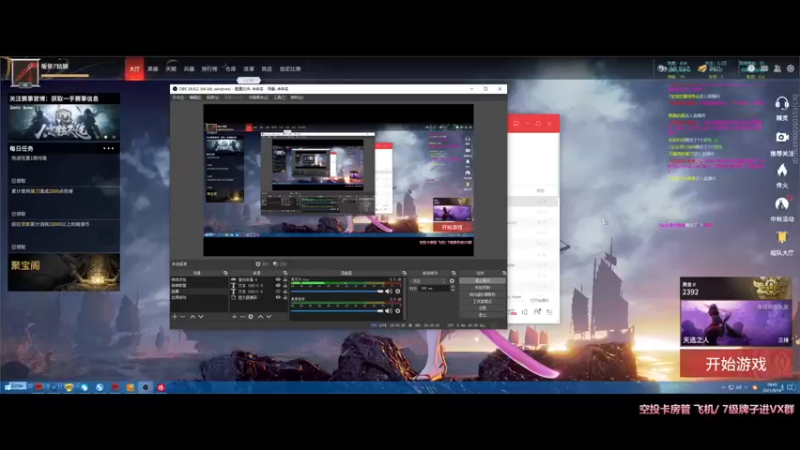Open the friends icon in game top bar
The height and width of the screenshot is (450, 800).
[x=777, y=68]
